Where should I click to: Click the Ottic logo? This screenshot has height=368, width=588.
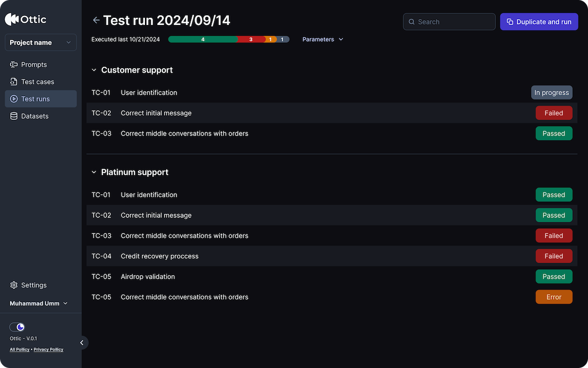click(25, 19)
